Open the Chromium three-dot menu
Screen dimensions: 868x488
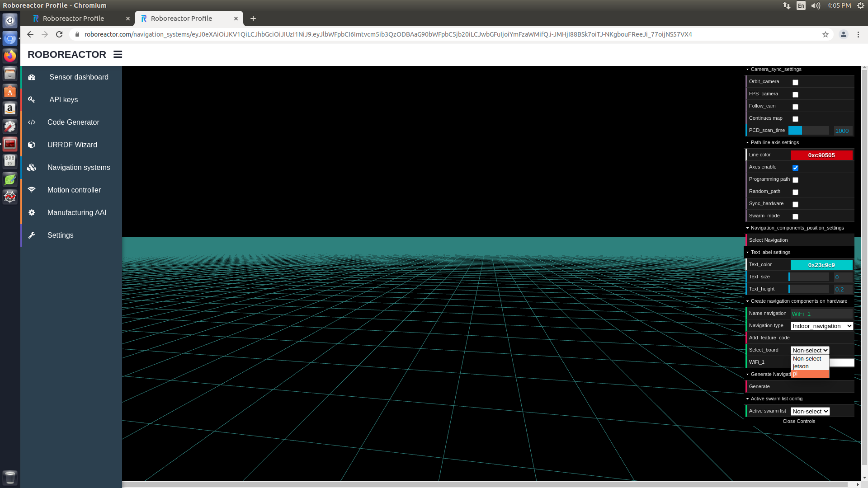pyautogui.click(x=858, y=34)
